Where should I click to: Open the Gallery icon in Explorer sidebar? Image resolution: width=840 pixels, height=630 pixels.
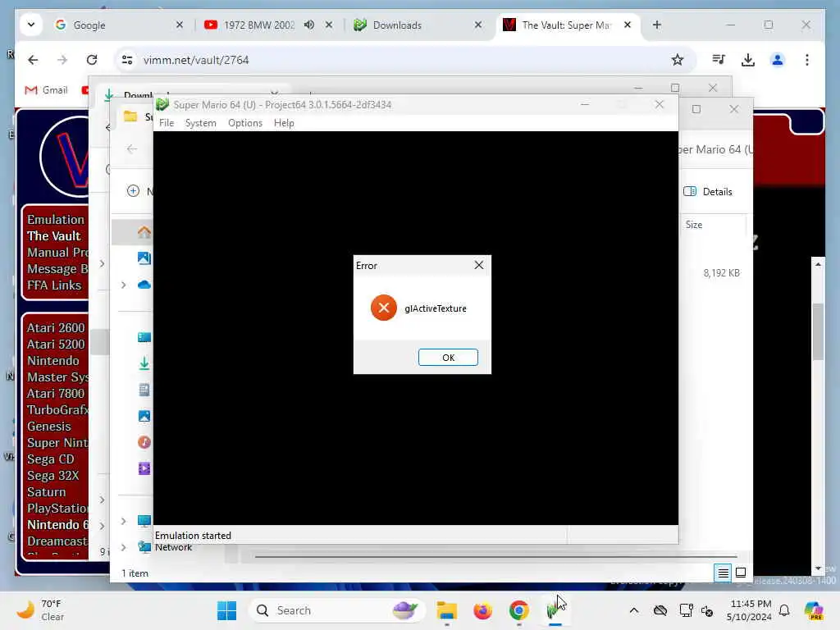click(144, 258)
